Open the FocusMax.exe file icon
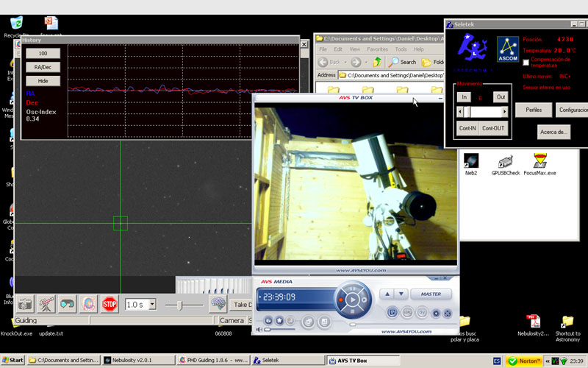The width and height of the screenshot is (588, 368). [540, 160]
